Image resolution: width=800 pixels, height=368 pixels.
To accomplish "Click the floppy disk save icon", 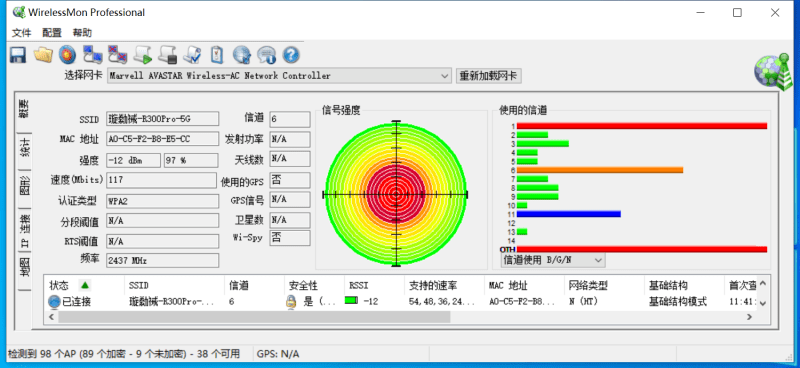I will click(x=18, y=54).
